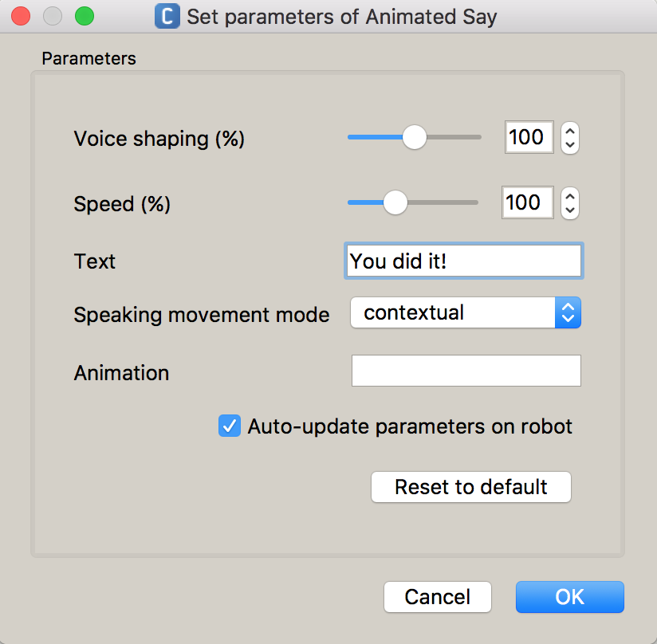657x644 pixels.
Task: Decrease Voice shaping with the down arrow
Action: click(569, 145)
